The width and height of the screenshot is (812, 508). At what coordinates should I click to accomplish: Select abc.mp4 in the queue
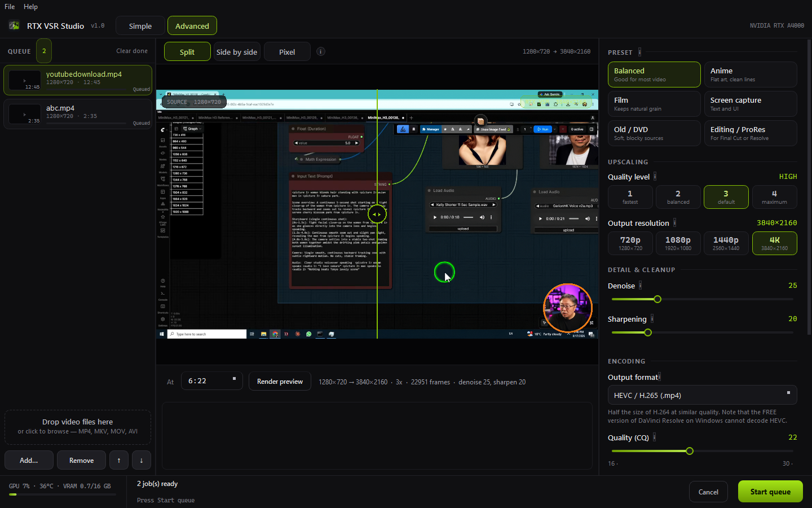[78, 114]
